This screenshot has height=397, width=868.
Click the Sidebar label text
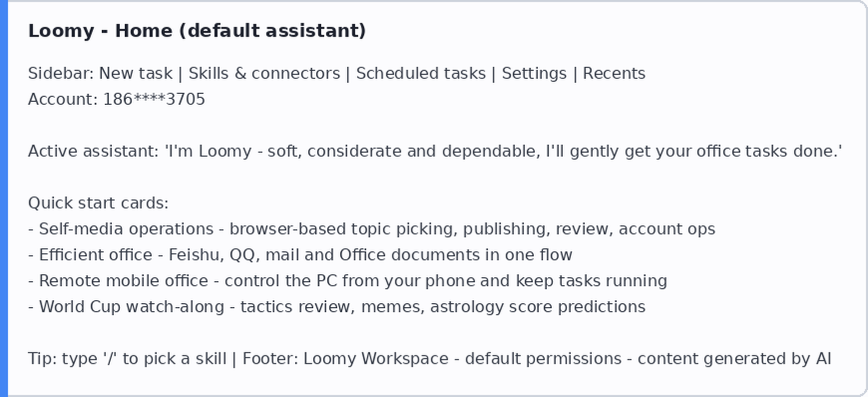tap(61, 73)
